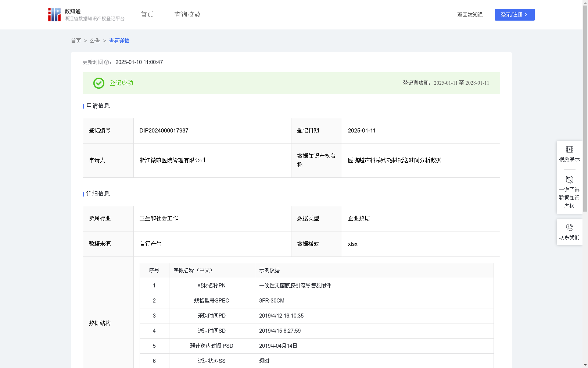Image resolution: width=588 pixels, height=368 pixels.
Task: Select 医院超声科采购耗材配送时间分析数据 title text
Action: [x=395, y=160]
